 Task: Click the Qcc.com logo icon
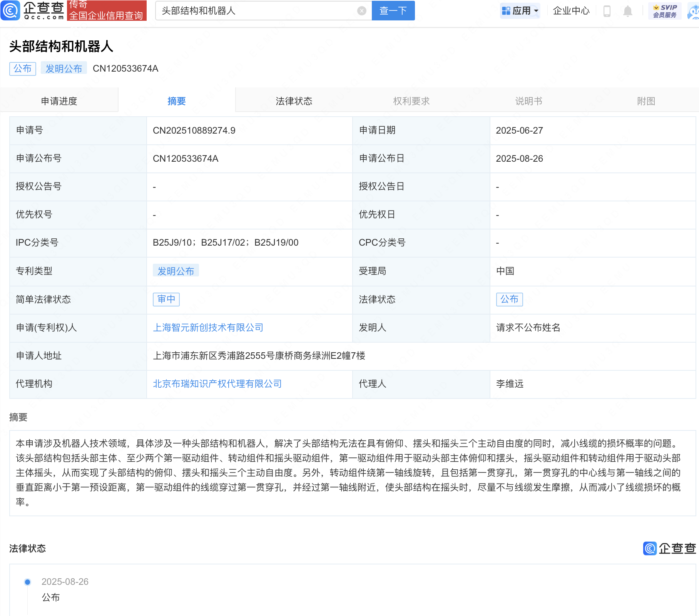click(x=10, y=10)
